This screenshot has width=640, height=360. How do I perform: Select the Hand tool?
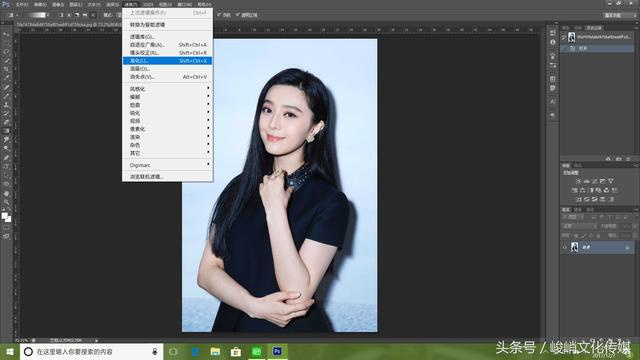click(x=6, y=193)
